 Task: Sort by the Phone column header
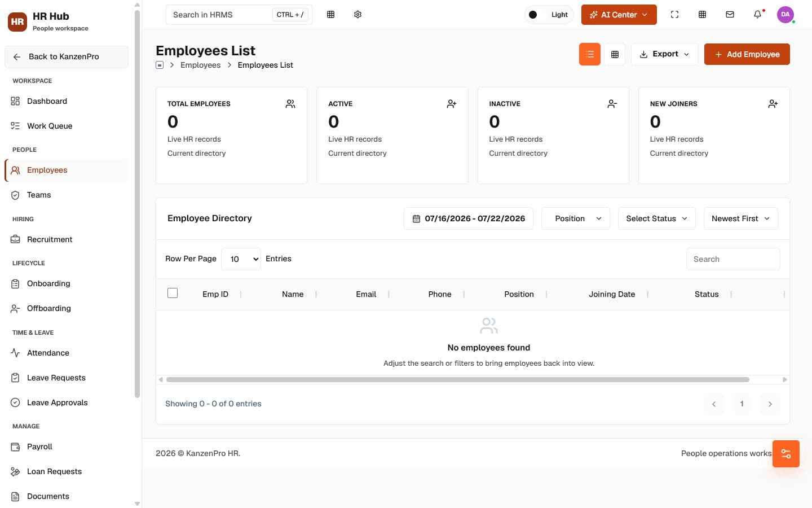(440, 294)
